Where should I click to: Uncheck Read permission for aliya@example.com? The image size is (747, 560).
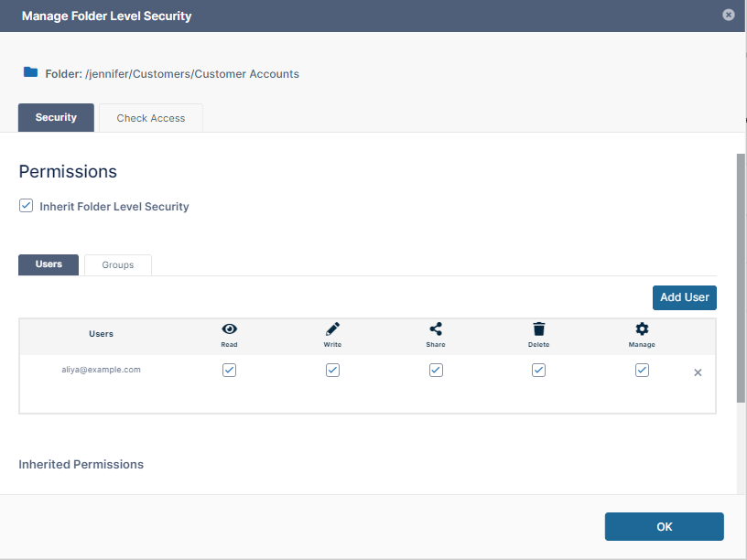pyautogui.click(x=230, y=371)
